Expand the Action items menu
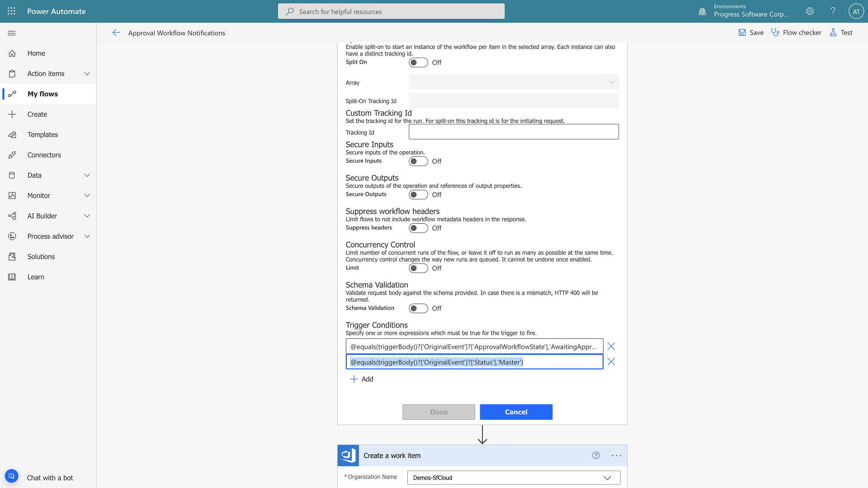 (87, 74)
